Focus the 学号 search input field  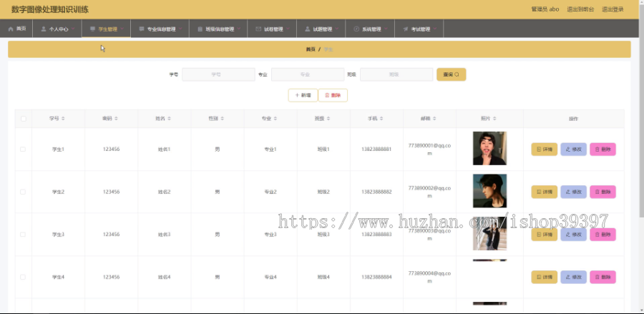(x=218, y=74)
